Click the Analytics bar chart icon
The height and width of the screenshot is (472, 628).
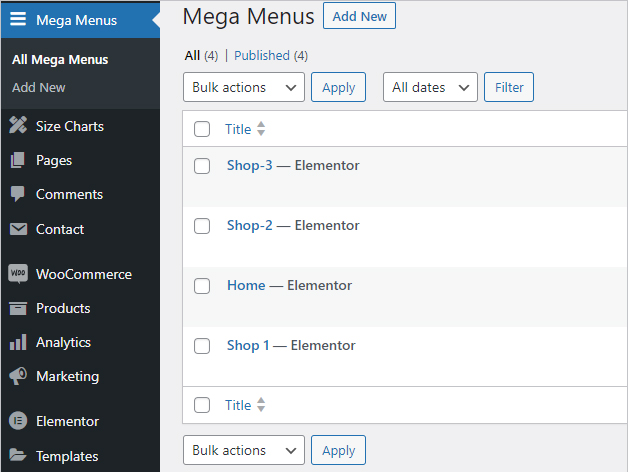(18, 342)
